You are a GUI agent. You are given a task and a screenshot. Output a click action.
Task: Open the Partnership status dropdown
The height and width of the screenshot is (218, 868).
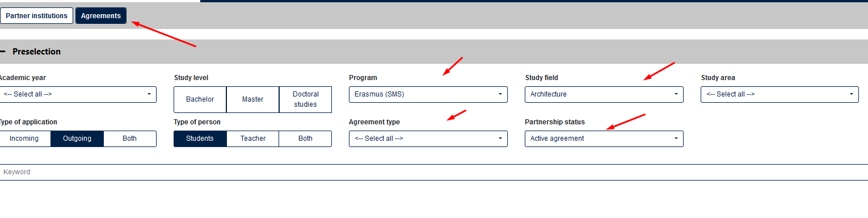(x=604, y=139)
